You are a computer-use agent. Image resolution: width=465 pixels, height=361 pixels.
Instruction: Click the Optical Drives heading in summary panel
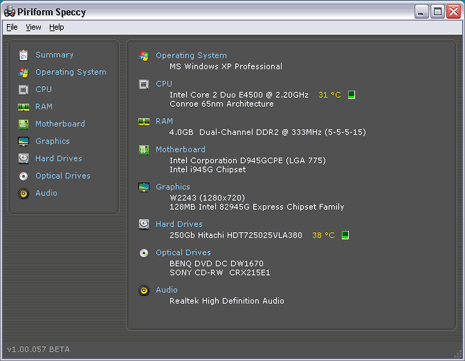(x=183, y=253)
